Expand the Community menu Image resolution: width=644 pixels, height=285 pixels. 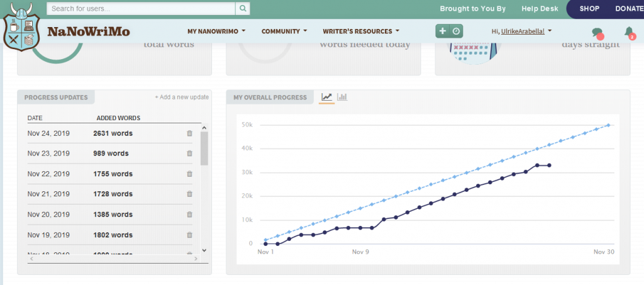(284, 31)
